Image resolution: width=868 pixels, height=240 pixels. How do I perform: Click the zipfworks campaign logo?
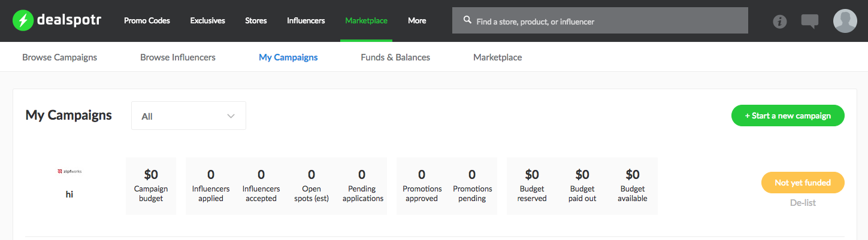tap(69, 171)
